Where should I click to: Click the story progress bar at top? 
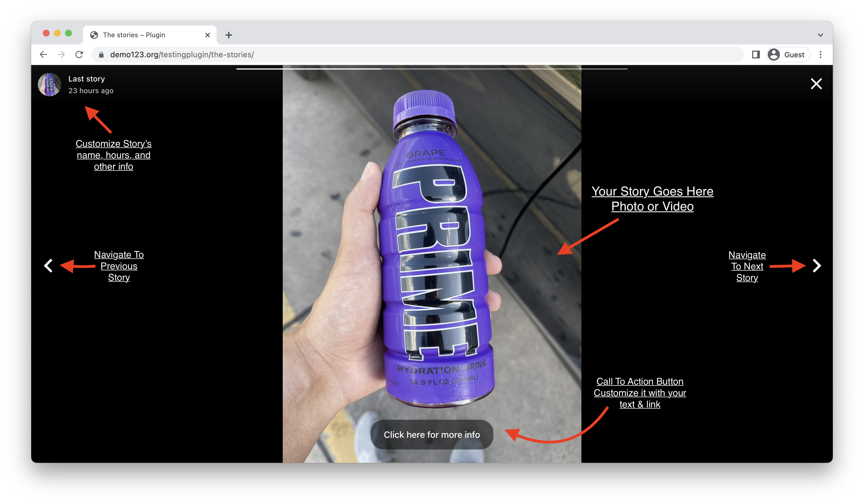pyautogui.click(x=432, y=69)
